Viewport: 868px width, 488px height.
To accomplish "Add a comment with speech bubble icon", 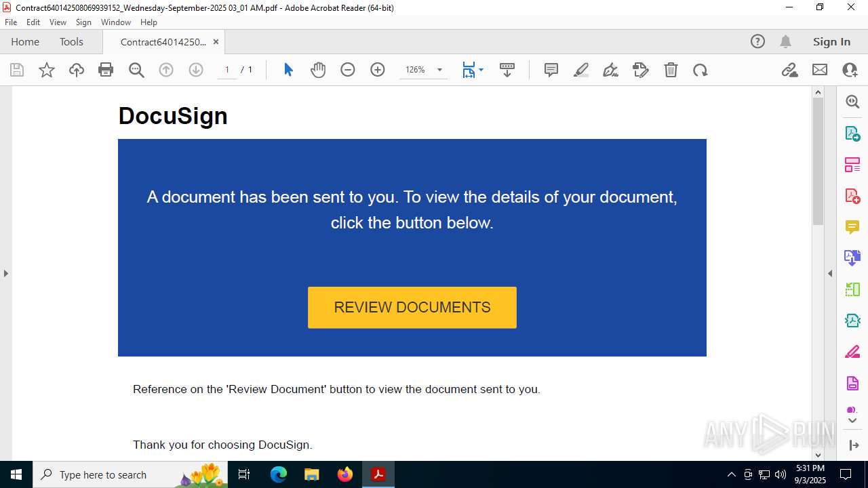I will point(551,70).
